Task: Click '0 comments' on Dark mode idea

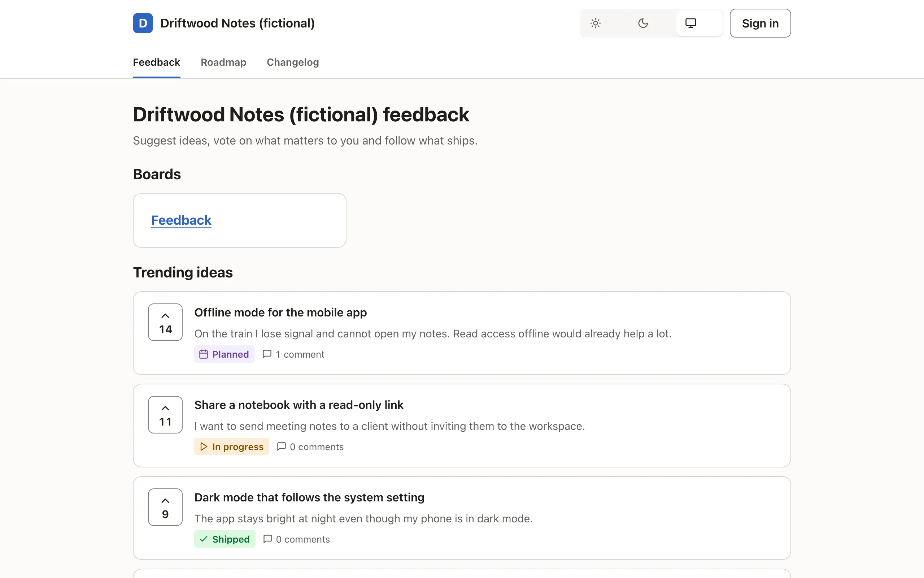Action: [x=303, y=539]
